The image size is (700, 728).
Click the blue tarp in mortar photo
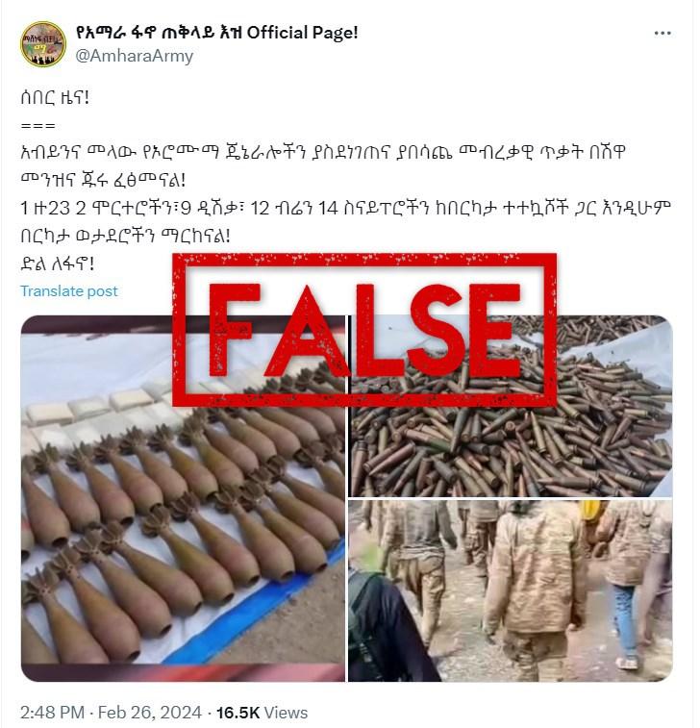(260, 604)
